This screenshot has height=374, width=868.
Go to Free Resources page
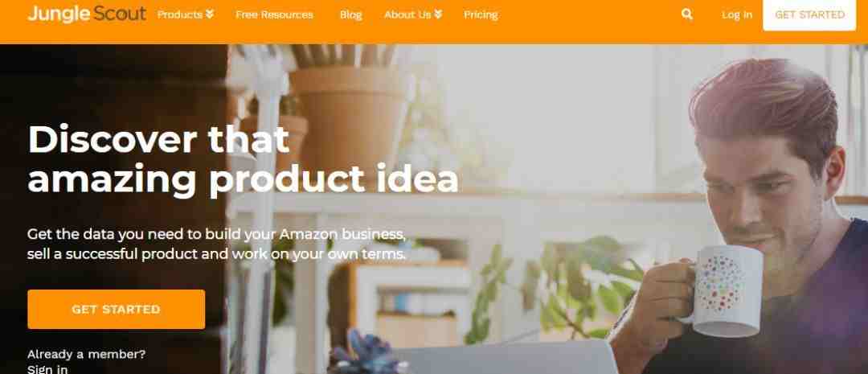pyautogui.click(x=274, y=15)
